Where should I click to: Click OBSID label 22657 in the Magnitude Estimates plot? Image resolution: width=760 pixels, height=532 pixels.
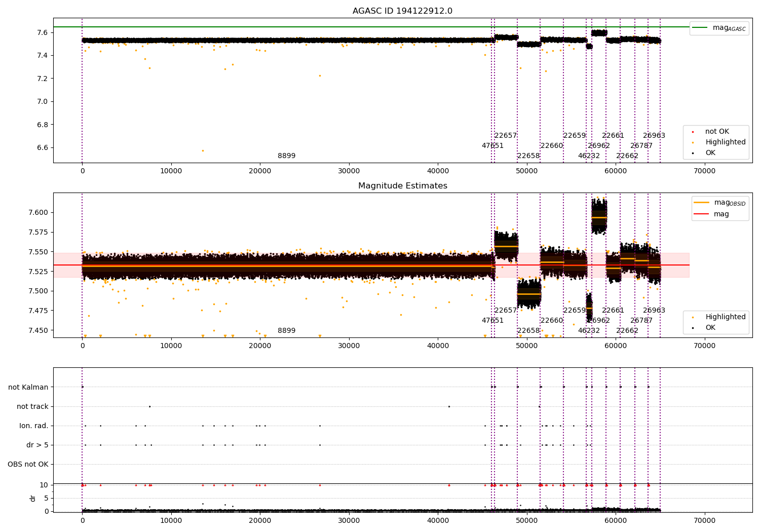[x=506, y=311]
